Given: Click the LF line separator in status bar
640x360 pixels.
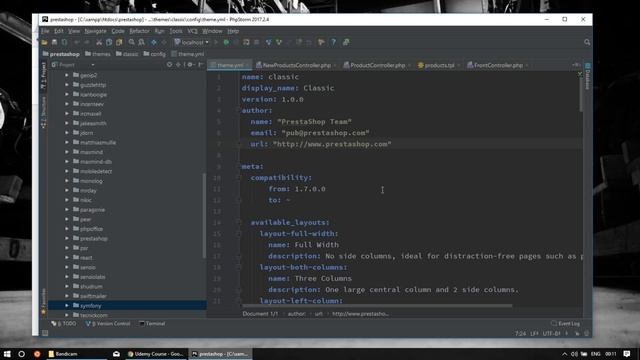Looking at the screenshot, I should pos(534,333).
